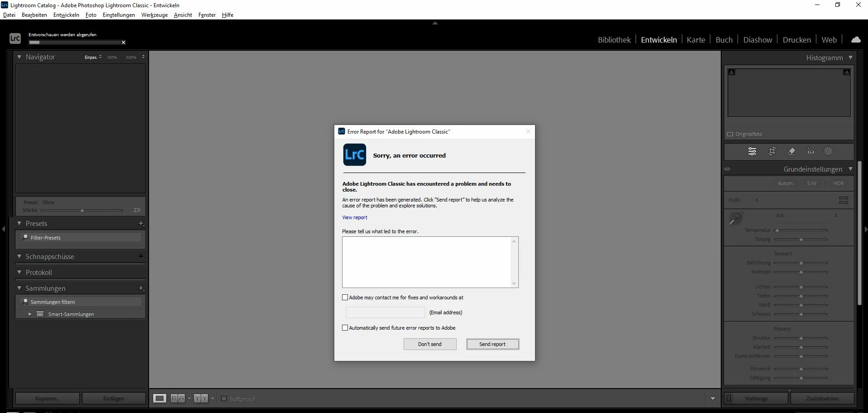Click the preset Stärke slider
This screenshot has height=413, width=868.
tap(82, 210)
